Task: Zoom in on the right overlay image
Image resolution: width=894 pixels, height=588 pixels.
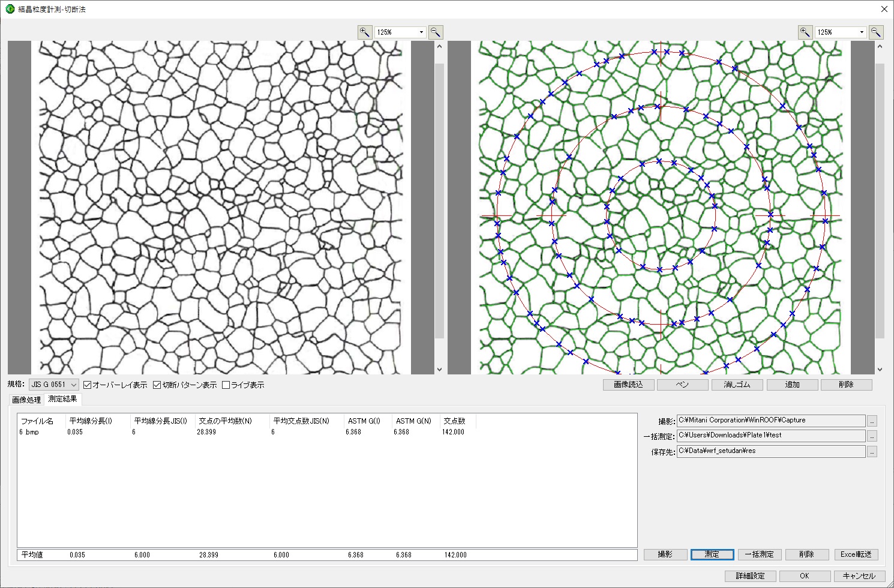Action: tap(805, 32)
